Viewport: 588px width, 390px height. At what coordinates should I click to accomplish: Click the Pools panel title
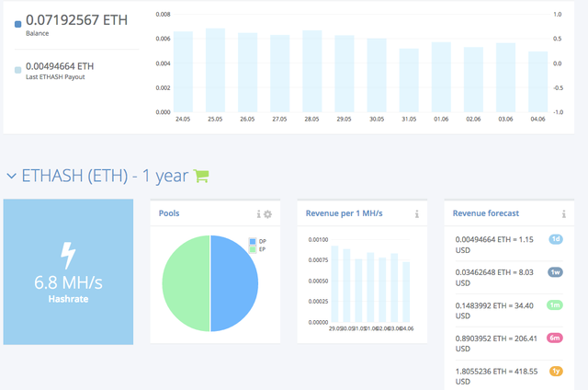pos(169,213)
